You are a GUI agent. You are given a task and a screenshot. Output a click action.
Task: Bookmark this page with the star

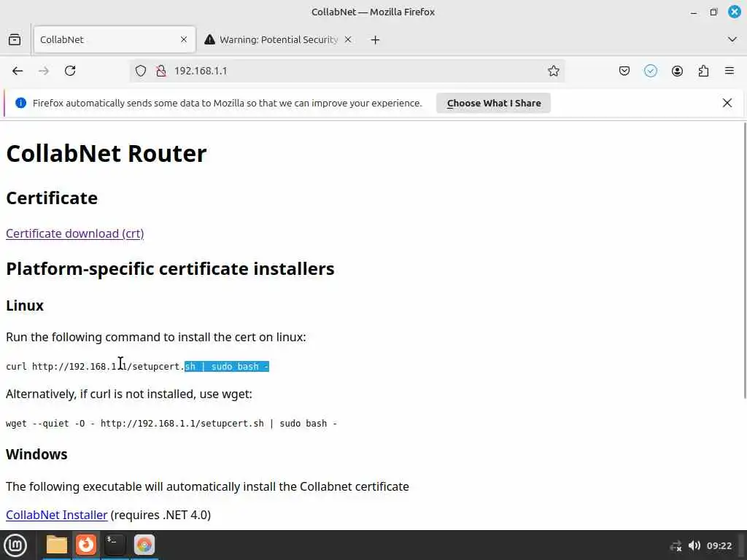tap(553, 71)
